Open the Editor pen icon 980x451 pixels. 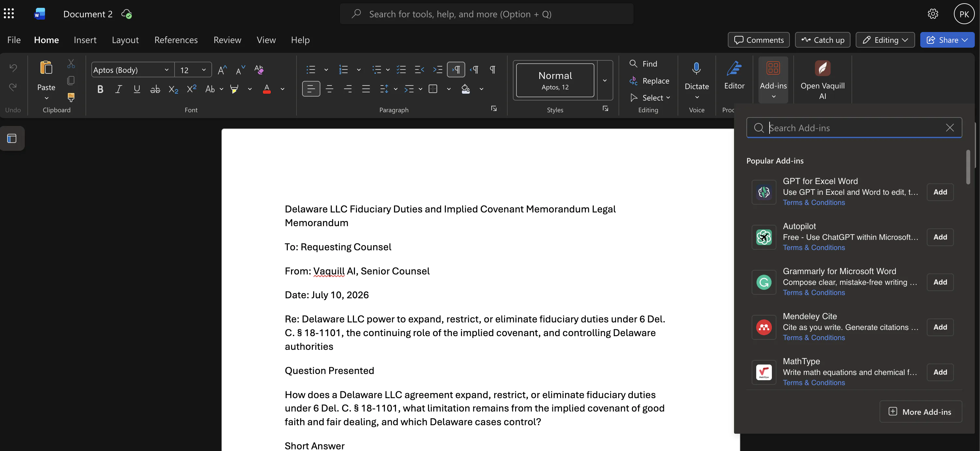[x=734, y=69]
